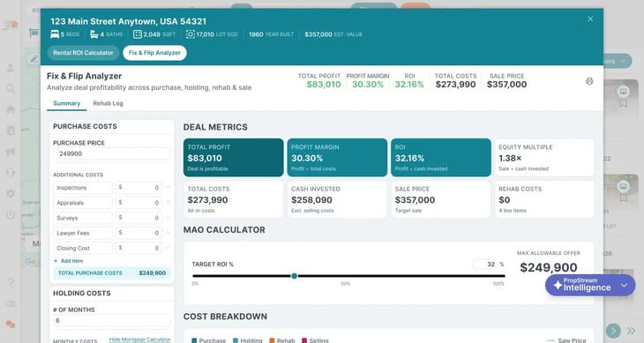
Task: Click the Target ROI slider handle
Action: point(294,276)
